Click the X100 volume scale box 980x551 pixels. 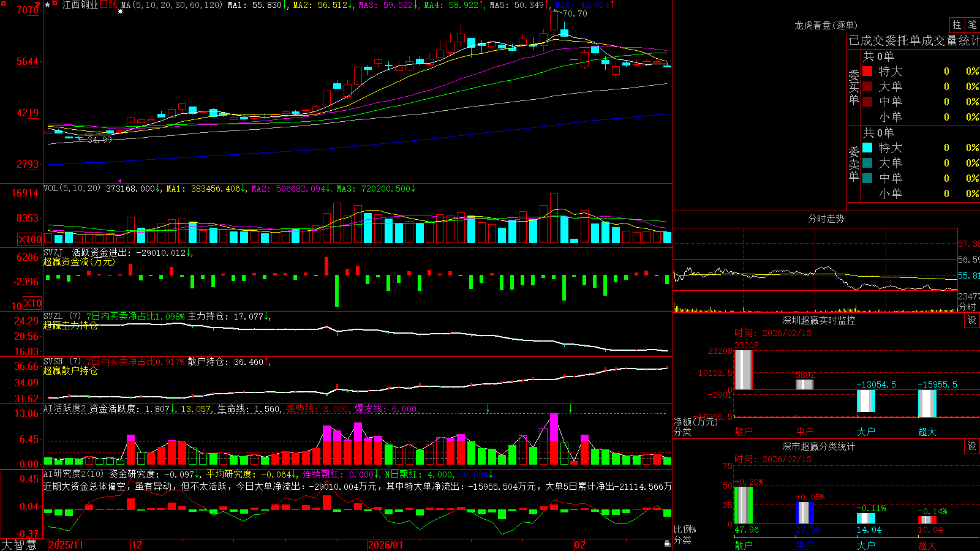click(x=30, y=239)
